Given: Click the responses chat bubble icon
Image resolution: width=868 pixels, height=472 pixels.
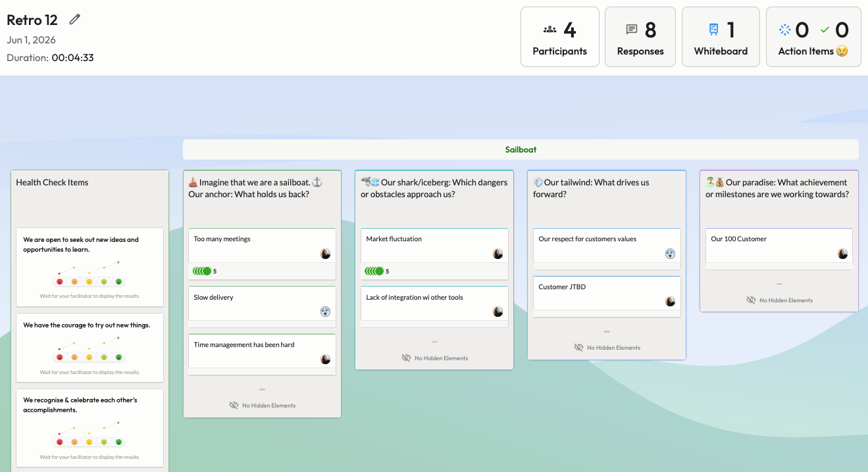Looking at the screenshot, I should [x=632, y=30].
